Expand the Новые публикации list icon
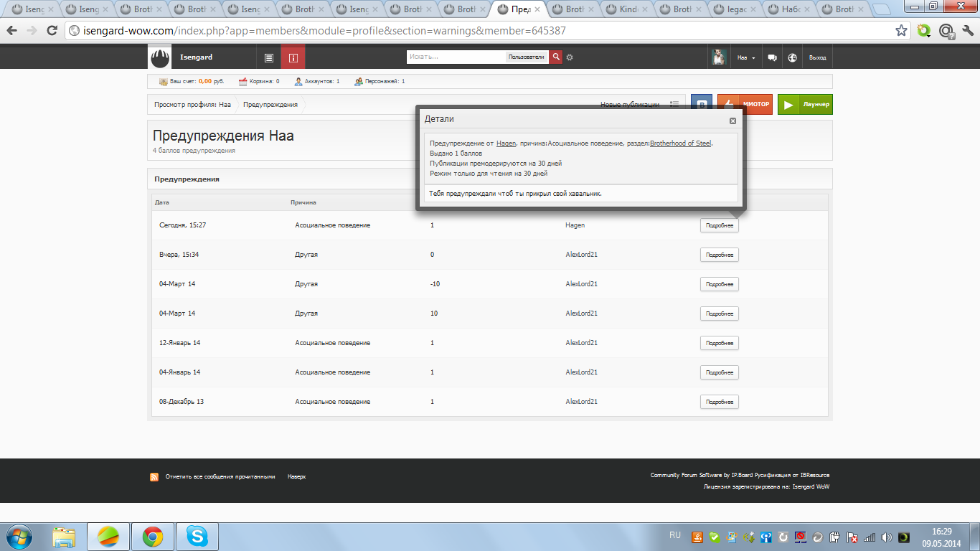 pos(674,104)
